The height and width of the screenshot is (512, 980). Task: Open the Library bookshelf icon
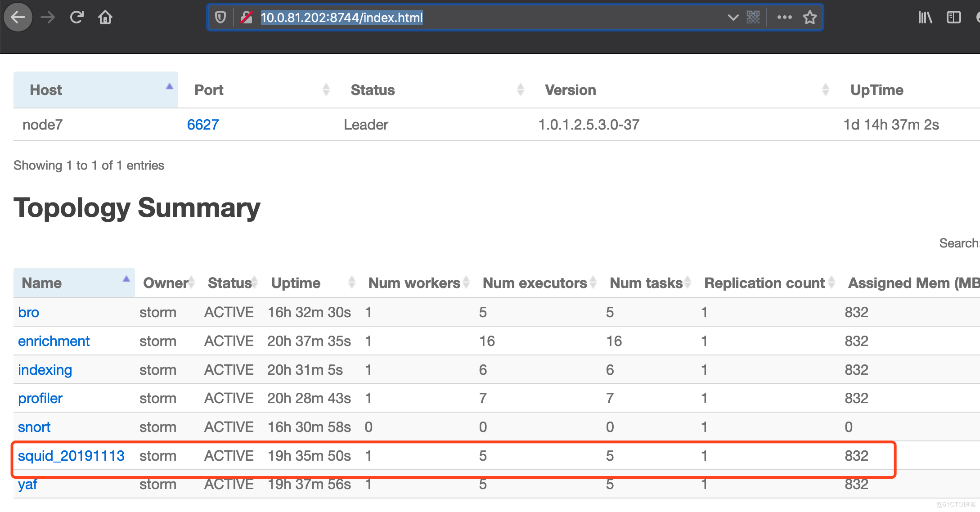tap(925, 18)
